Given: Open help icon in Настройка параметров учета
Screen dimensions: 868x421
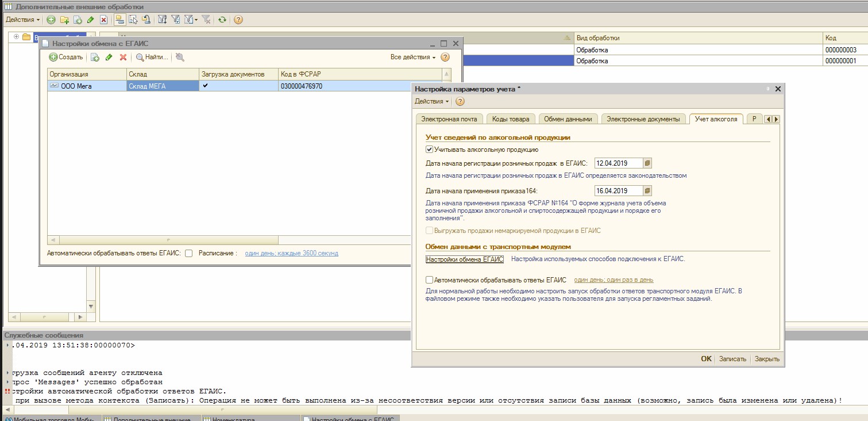Looking at the screenshot, I should [460, 101].
